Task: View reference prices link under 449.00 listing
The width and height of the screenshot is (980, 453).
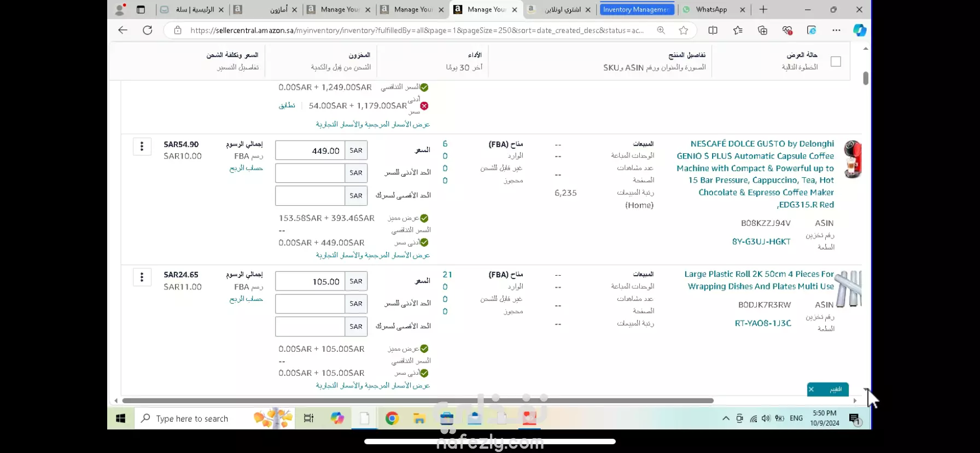Action: [372, 255]
